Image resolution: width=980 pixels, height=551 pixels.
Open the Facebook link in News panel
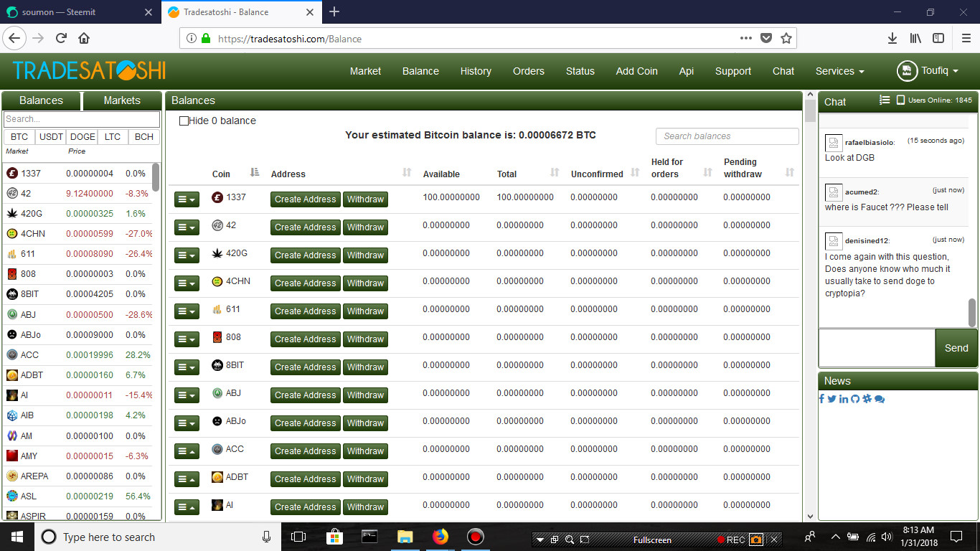[821, 399]
